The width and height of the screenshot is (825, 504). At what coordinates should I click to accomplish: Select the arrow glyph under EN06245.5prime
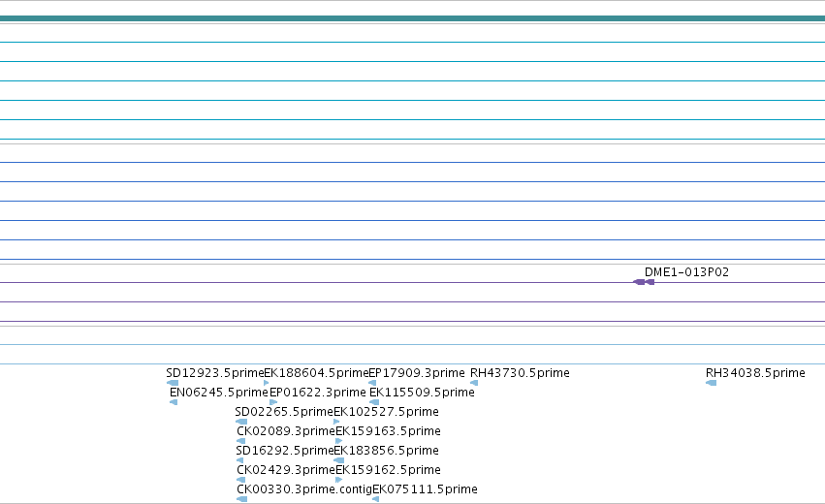tap(174, 402)
